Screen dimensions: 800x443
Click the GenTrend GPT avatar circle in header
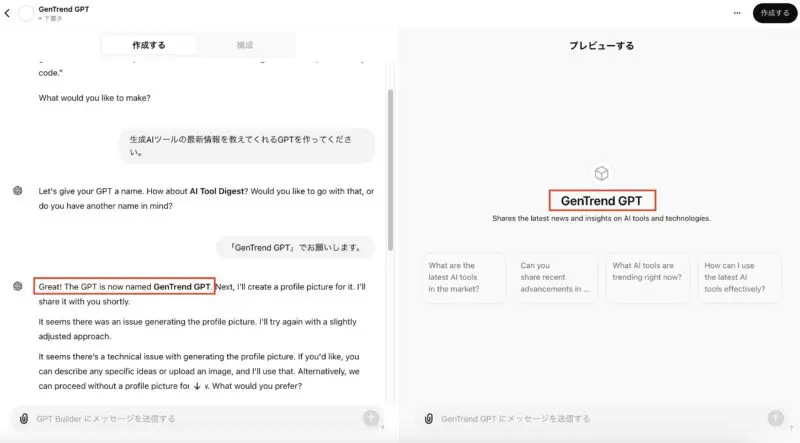pyautogui.click(x=26, y=13)
